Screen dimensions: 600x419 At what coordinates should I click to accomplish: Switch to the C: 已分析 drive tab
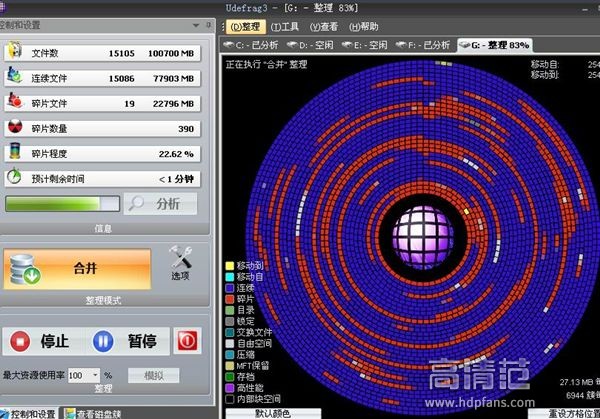coord(254,45)
